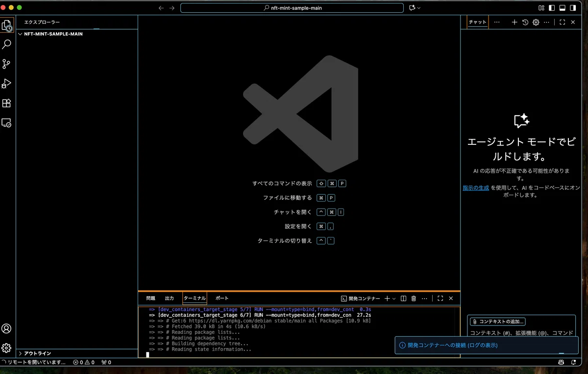The width and height of the screenshot is (588, 374).
Task: Click リモートを開いています... status item
Action: 34,362
